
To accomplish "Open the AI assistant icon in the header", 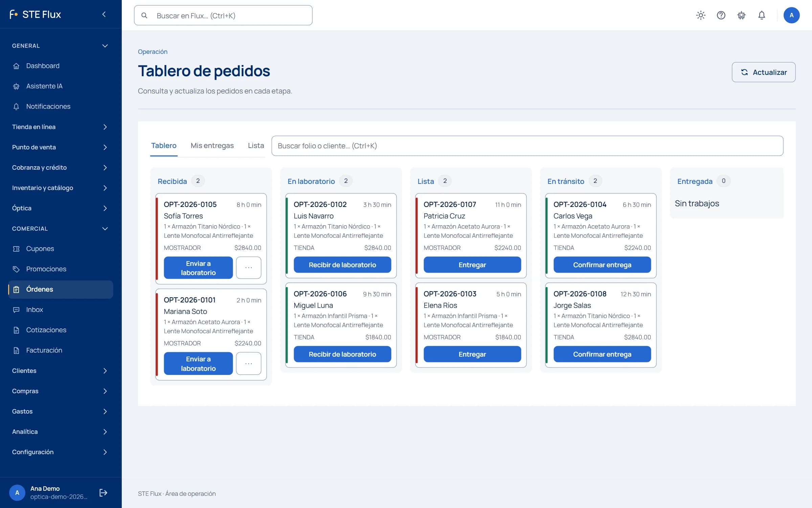I will [741, 15].
